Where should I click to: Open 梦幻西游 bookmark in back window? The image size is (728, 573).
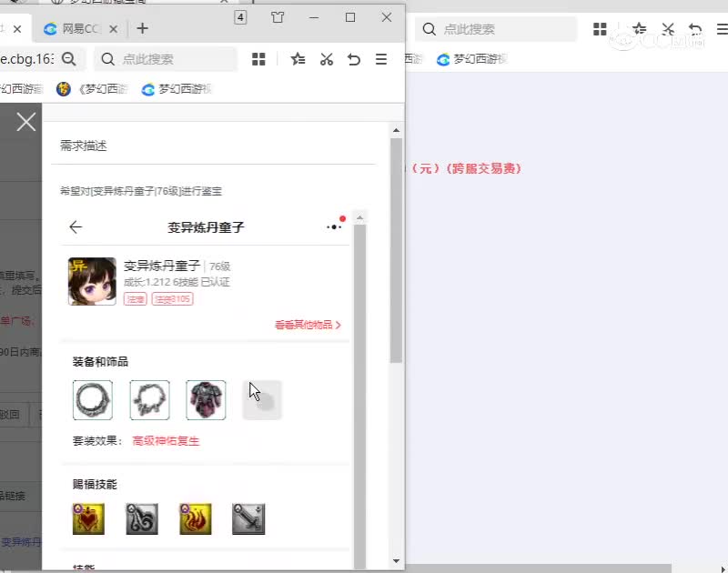click(471, 59)
